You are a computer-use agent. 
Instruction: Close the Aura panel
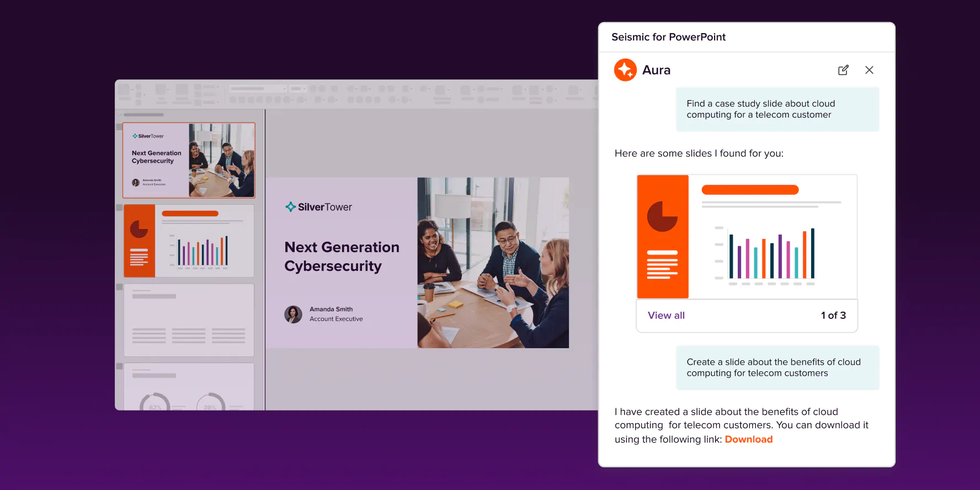click(869, 70)
